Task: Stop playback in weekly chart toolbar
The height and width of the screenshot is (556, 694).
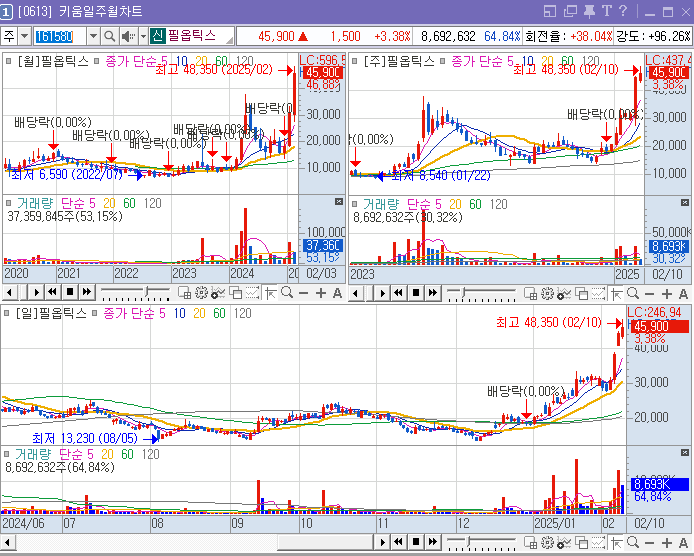Action: point(416,293)
